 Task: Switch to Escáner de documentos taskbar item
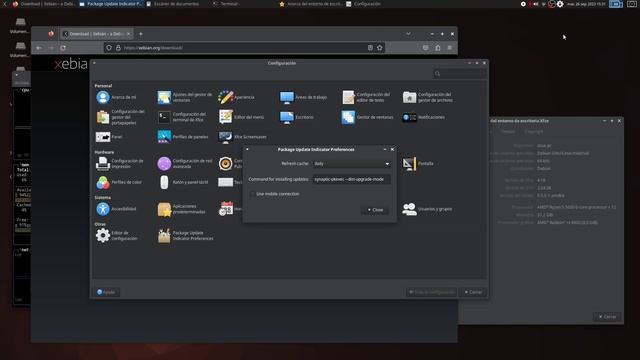pyautogui.click(x=173, y=4)
